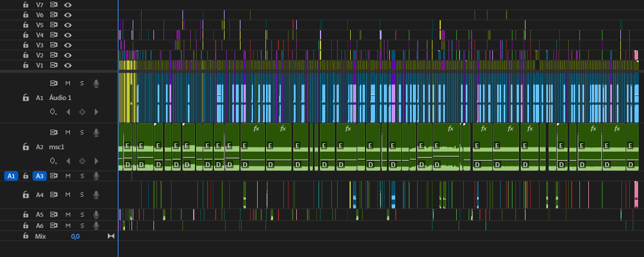Click the Mix volume value 0,0

pos(75,236)
